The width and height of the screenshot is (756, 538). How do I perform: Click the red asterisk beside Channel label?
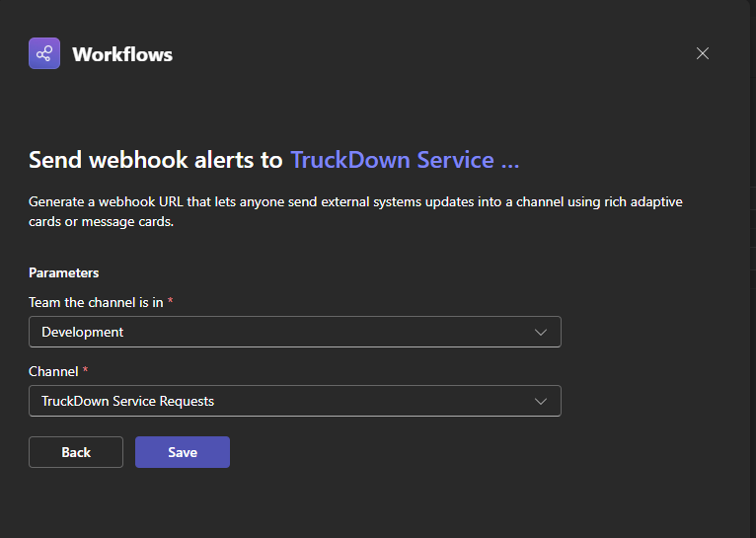[85, 371]
